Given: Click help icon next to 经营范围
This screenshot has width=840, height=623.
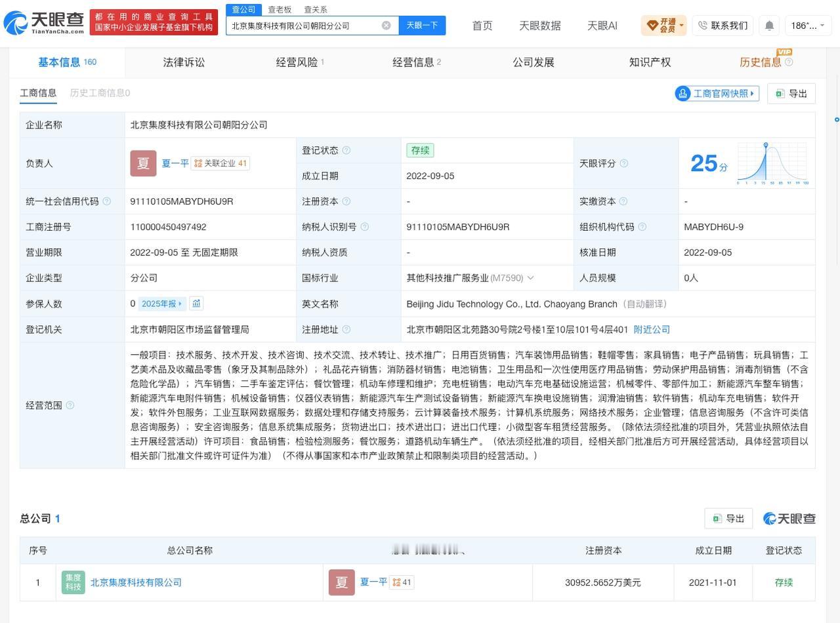Looking at the screenshot, I should click(x=70, y=405).
